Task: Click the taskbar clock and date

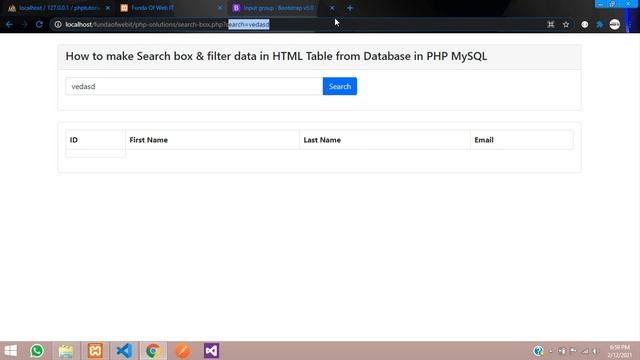Action: point(620,351)
